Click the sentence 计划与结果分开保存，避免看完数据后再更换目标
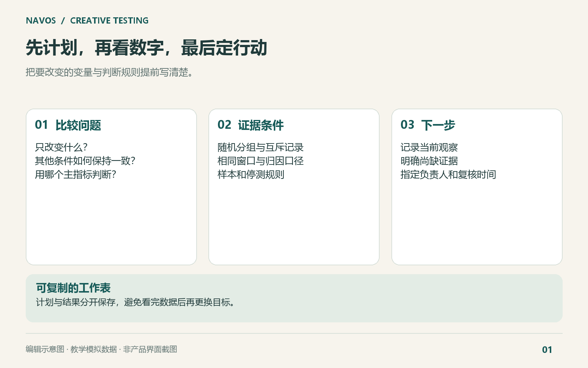588x368 pixels. click(x=136, y=302)
